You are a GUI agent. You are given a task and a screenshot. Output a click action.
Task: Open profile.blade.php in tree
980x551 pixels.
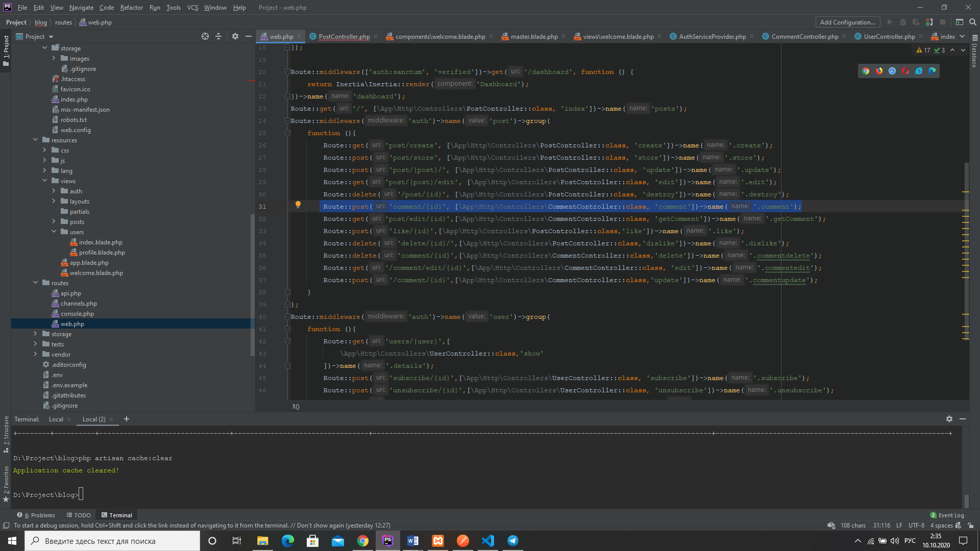[x=102, y=252]
